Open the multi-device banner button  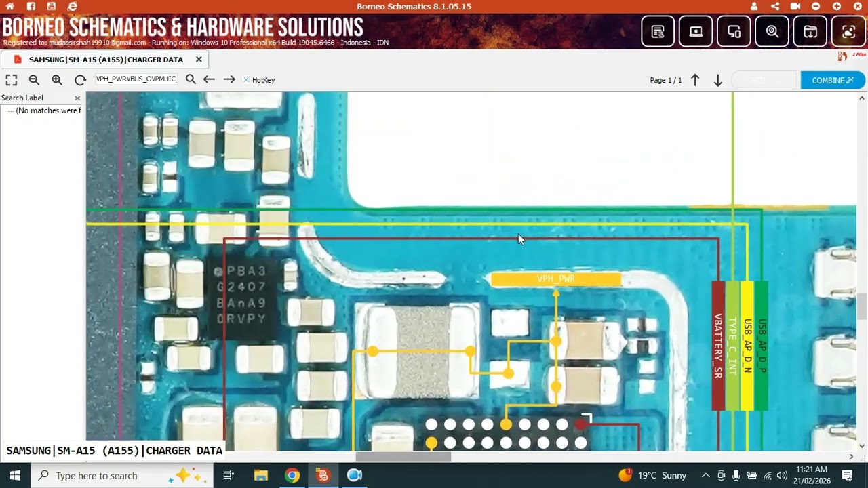tap(734, 31)
